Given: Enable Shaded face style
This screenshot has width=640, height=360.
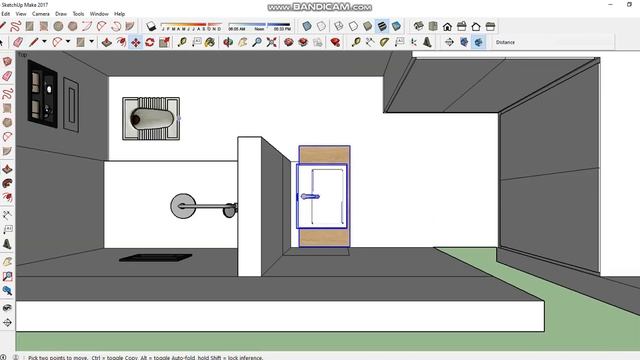Looking at the screenshot, I should coord(367,27).
